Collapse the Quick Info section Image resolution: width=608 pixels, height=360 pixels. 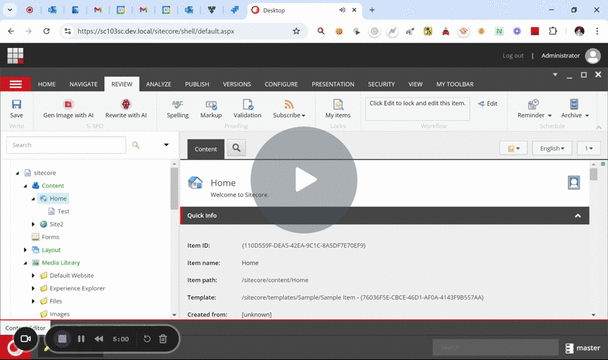[x=578, y=216]
